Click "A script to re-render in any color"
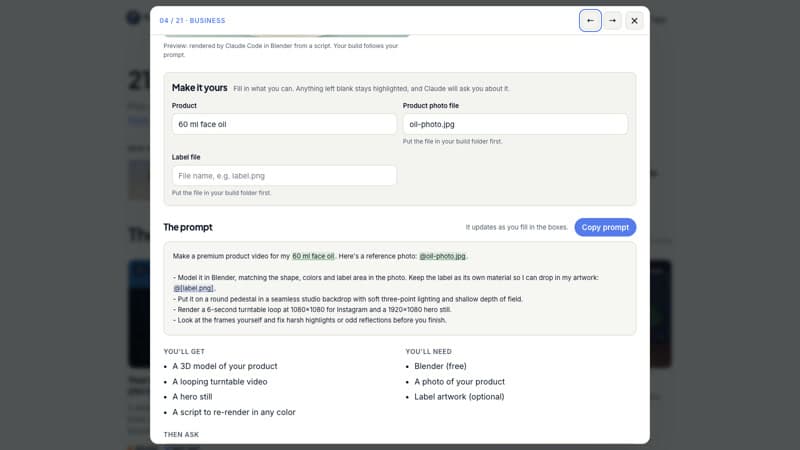The width and height of the screenshot is (800, 450). pyautogui.click(x=234, y=412)
